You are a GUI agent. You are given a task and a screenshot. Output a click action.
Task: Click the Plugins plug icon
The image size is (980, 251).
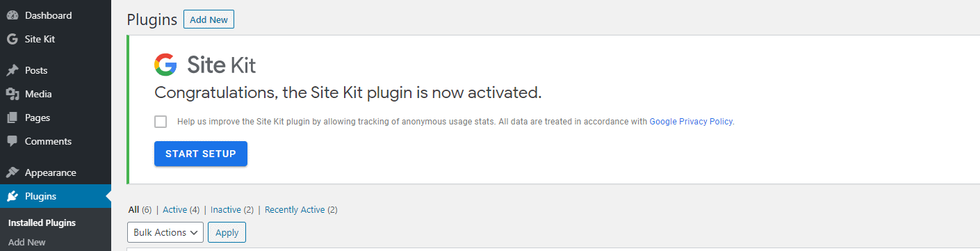(12, 196)
